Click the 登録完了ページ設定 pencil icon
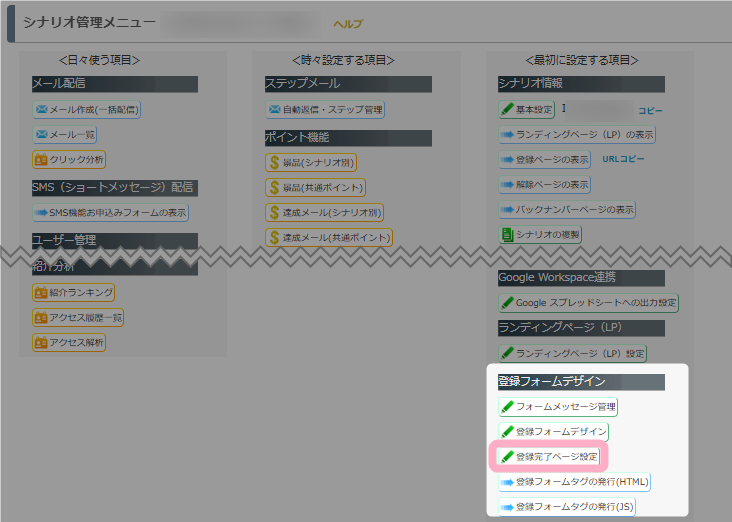This screenshot has height=522, width=732. (x=507, y=457)
